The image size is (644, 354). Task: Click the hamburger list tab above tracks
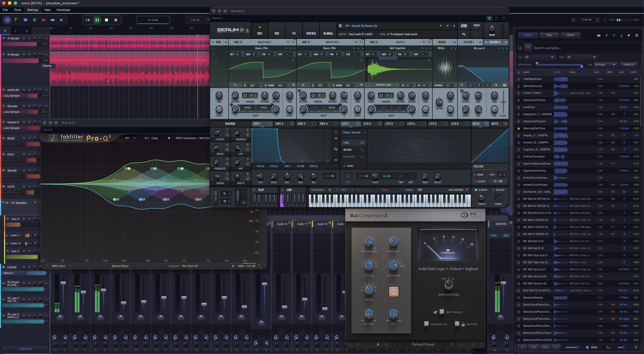[x=5, y=31]
